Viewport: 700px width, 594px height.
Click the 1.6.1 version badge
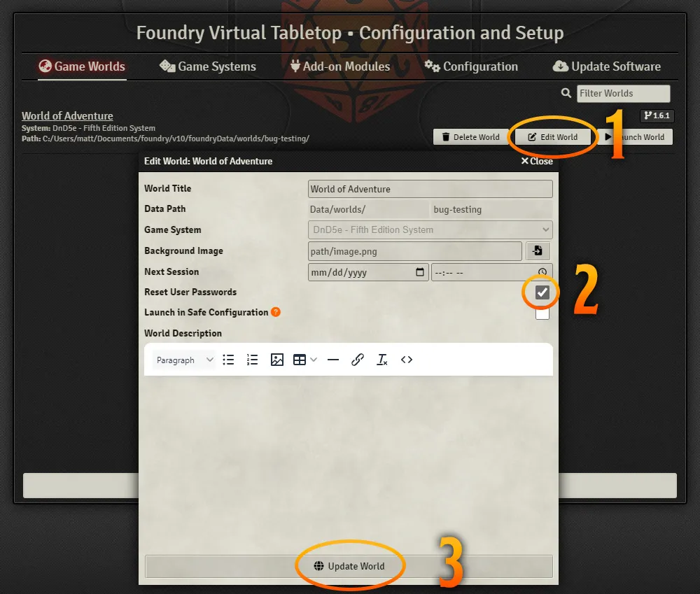point(657,115)
